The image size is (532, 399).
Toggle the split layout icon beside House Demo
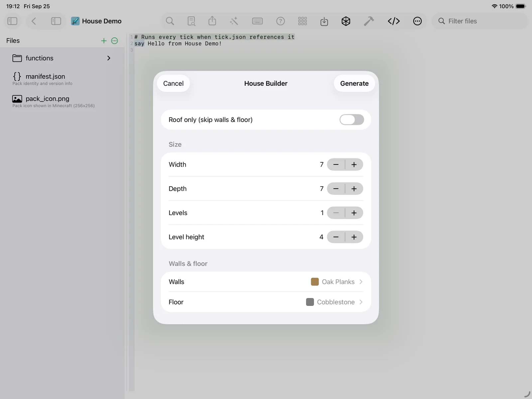[x=56, y=21]
